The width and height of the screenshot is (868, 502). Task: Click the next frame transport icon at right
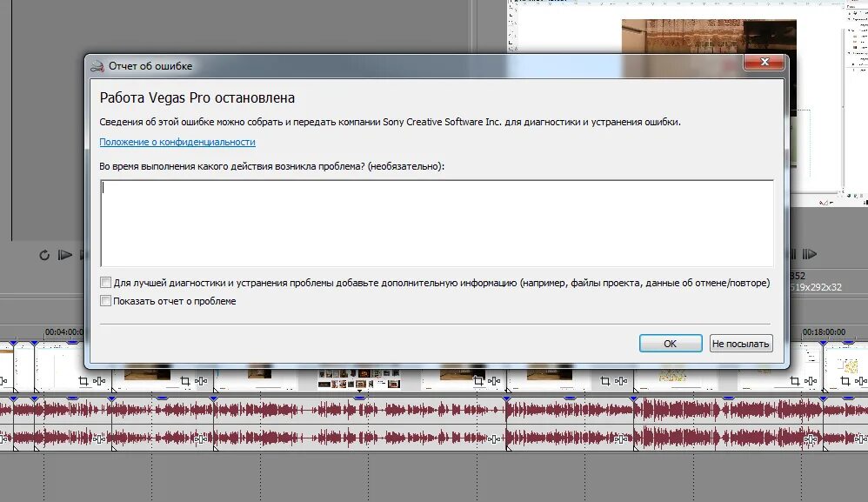(810, 254)
